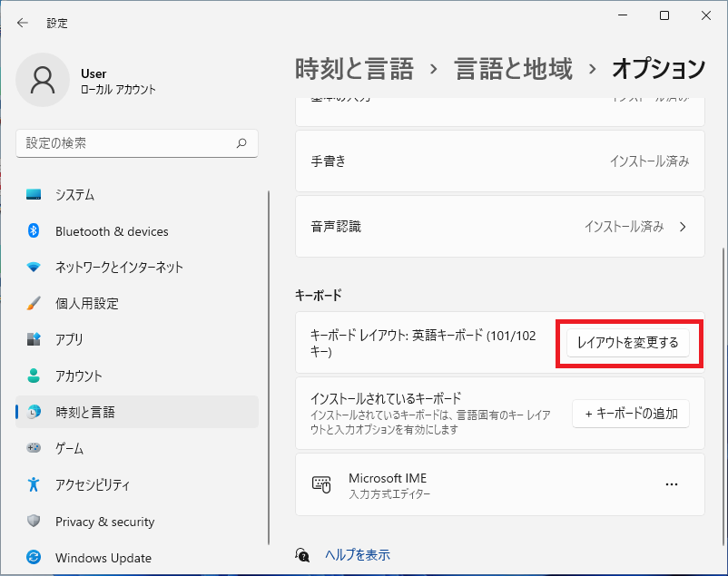Open the ヘルプを表示 link

[357, 554]
